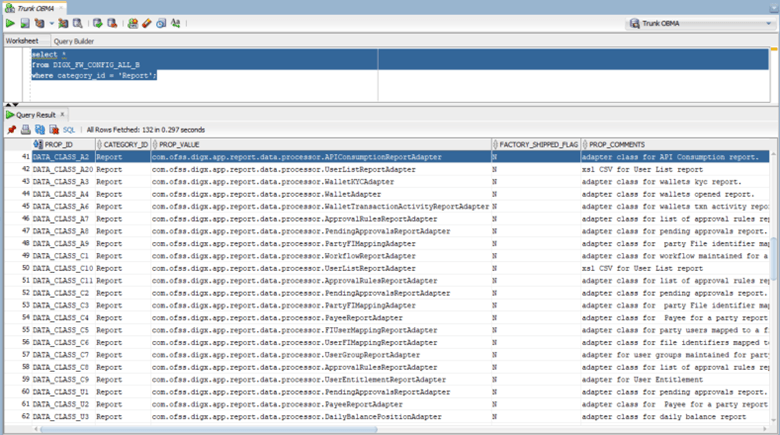Click row number 50 in the grid
The image size is (780, 435).
[26, 268]
